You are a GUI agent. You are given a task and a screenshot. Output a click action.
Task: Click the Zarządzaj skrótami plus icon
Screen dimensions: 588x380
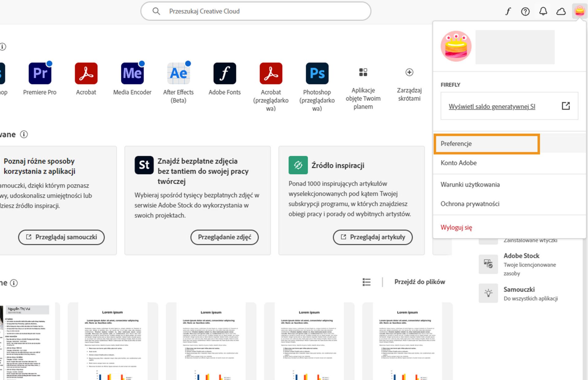click(409, 72)
